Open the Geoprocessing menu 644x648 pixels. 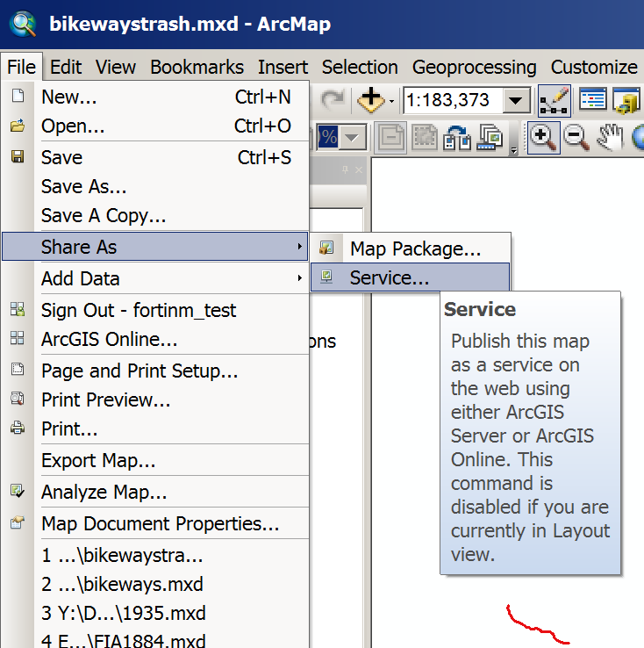474,67
